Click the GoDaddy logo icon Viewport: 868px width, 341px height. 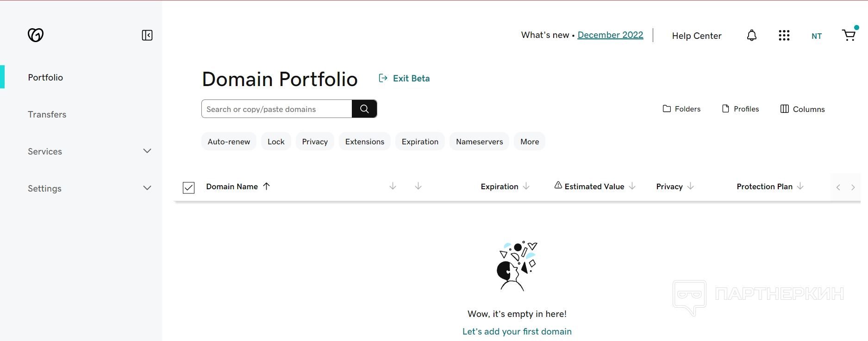[36, 35]
